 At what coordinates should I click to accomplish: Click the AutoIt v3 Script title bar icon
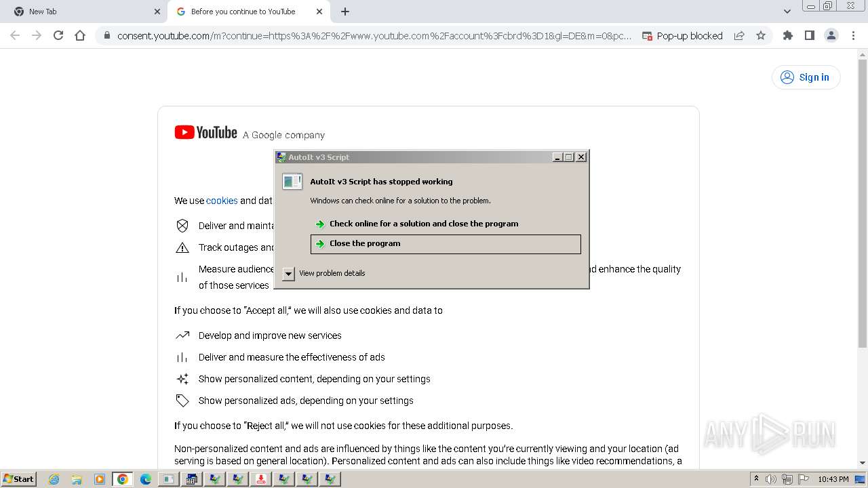(281, 157)
